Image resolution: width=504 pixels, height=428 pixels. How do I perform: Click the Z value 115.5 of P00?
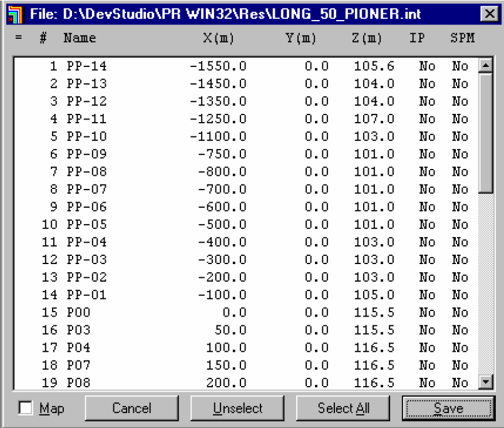(374, 312)
